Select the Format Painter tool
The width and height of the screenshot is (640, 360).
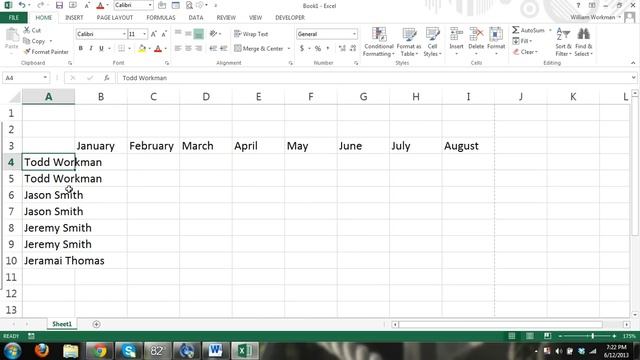(46, 52)
